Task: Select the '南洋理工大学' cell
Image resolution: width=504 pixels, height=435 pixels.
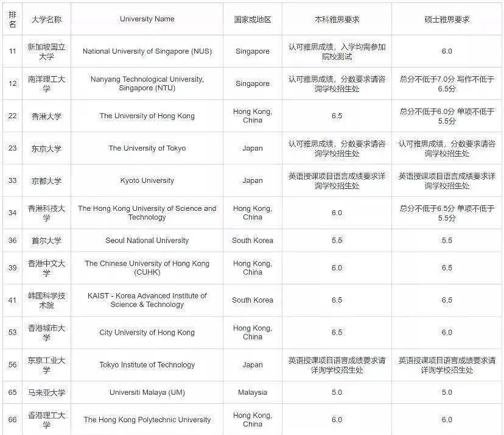Action: point(46,83)
